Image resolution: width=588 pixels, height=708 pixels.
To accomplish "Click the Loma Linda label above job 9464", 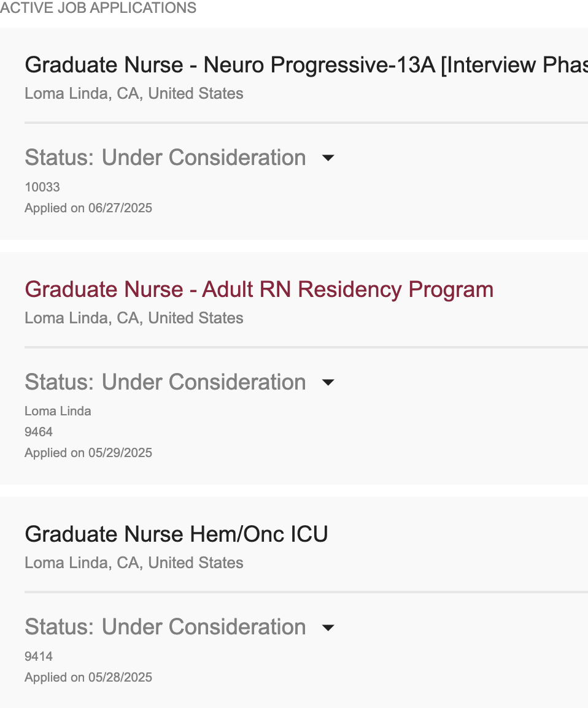I will tap(58, 411).
